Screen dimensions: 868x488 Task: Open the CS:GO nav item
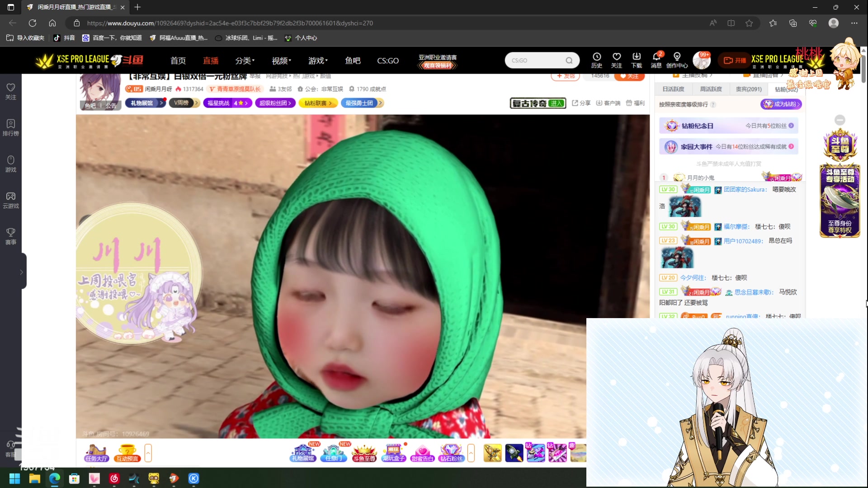click(x=388, y=61)
